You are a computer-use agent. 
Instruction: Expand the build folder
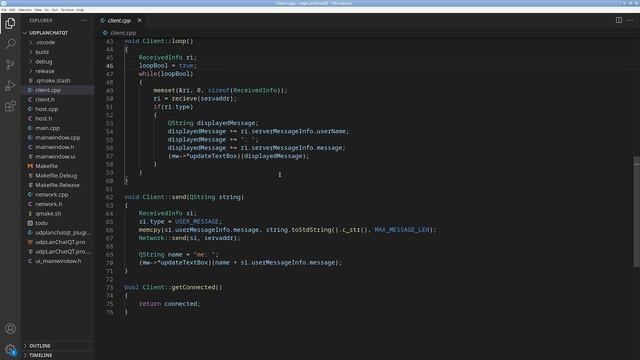pyautogui.click(x=58, y=52)
